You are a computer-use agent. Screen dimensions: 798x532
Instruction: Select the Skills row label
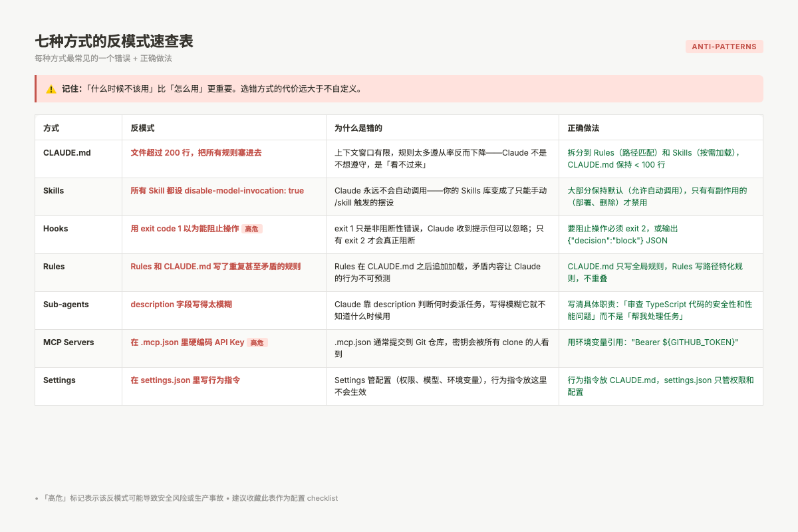pos(54,190)
